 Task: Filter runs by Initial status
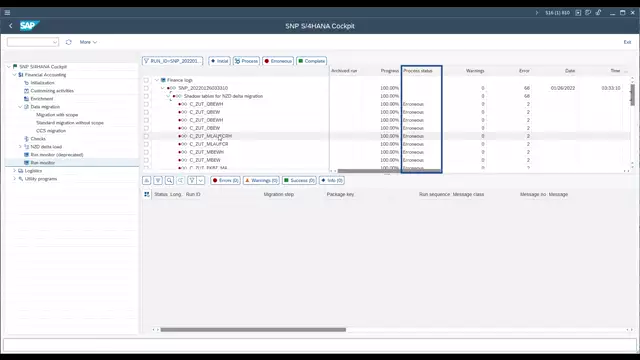[220, 61]
